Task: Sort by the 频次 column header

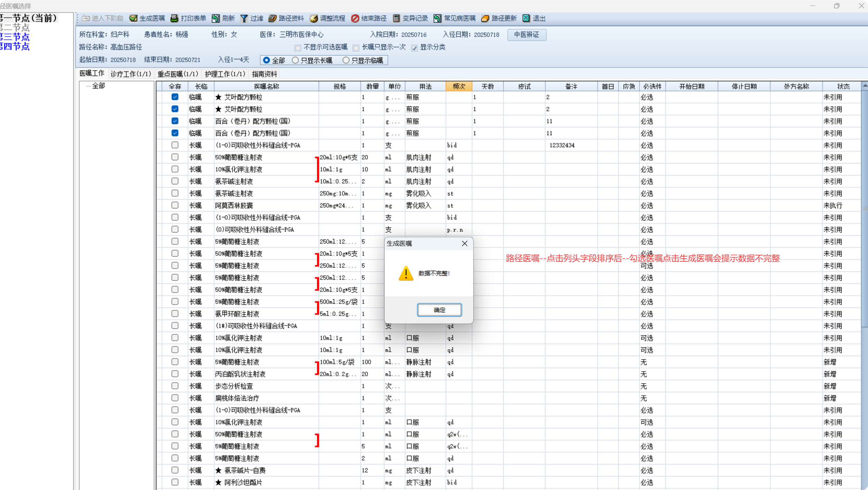Action: coord(459,87)
